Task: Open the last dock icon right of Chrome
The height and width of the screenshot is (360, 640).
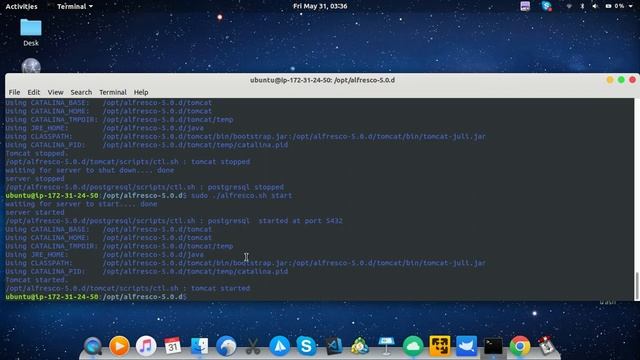Action: click(x=547, y=346)
